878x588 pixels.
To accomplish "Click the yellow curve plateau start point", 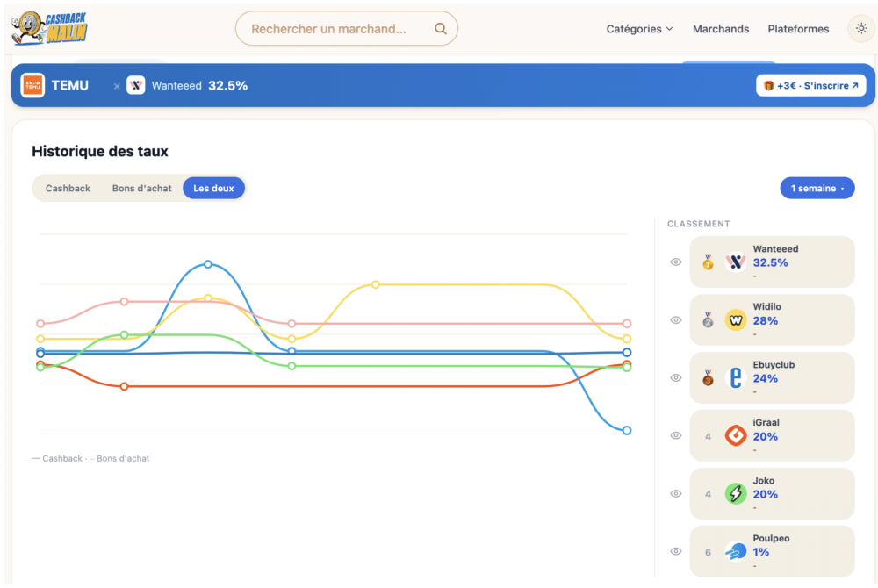I will click(x=375, y=284).
